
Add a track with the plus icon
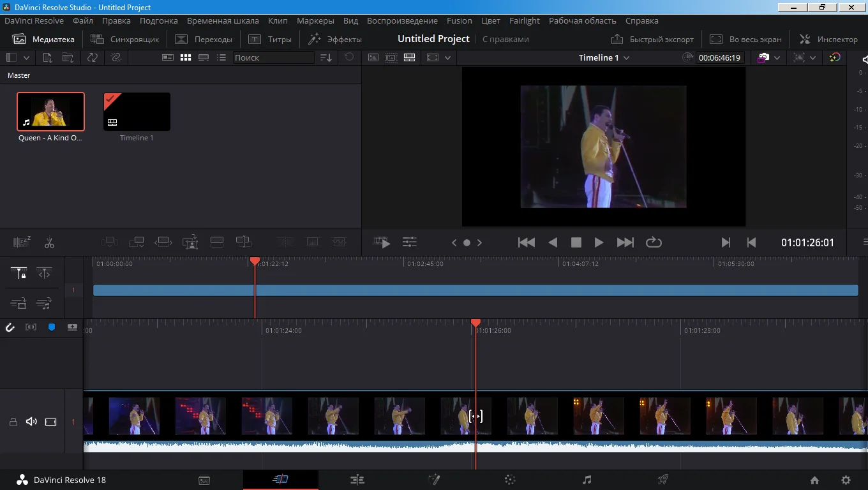(x=72, y=327)
